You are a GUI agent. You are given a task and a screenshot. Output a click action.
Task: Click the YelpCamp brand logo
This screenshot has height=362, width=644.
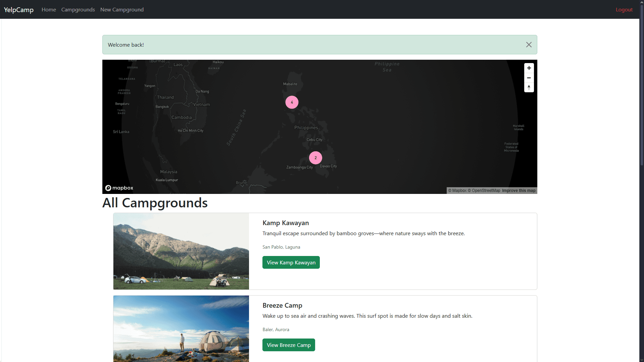(19, 10)
